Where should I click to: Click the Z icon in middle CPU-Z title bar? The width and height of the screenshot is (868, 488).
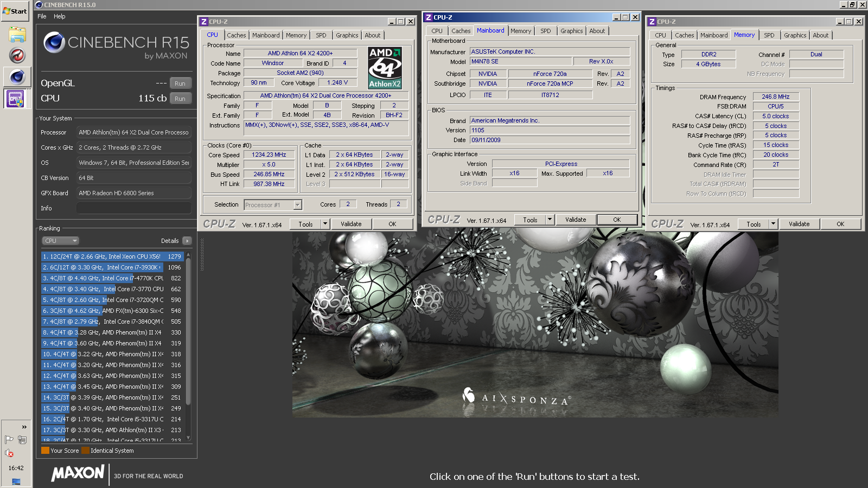429,17
